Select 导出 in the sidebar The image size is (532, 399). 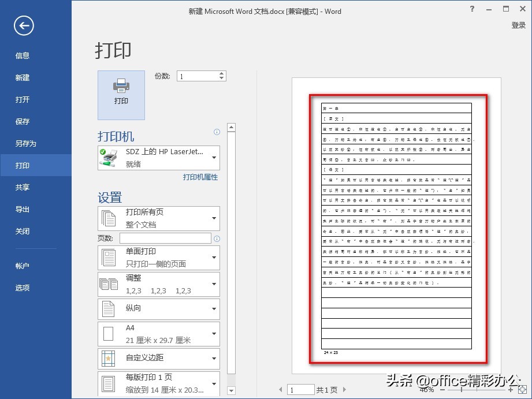tap(23, 210)
